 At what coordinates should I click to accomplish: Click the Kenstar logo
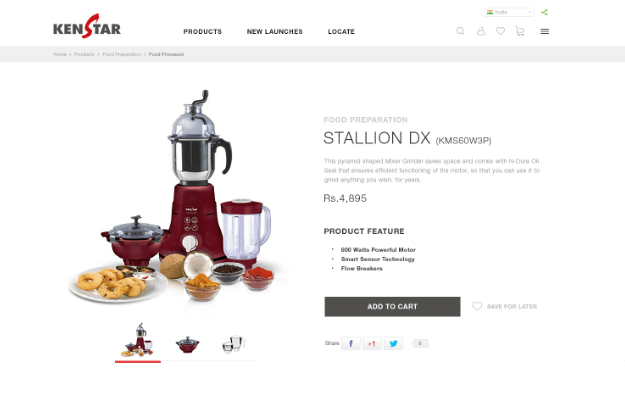click(x=87, y=26)
